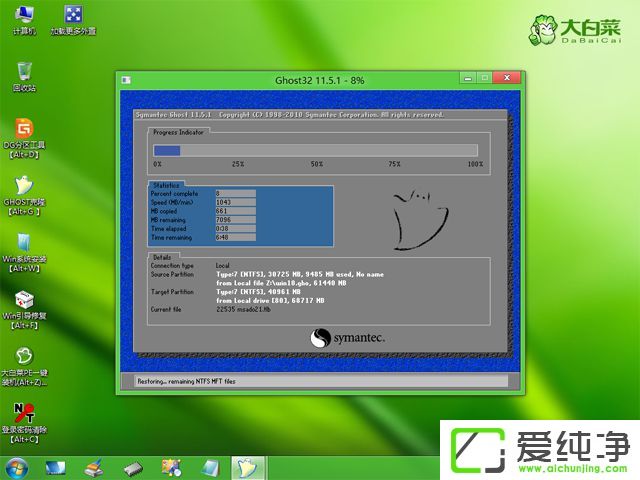Click the Windows Start orb
Viewport: 640px width, 480px height.
point(17,467)
